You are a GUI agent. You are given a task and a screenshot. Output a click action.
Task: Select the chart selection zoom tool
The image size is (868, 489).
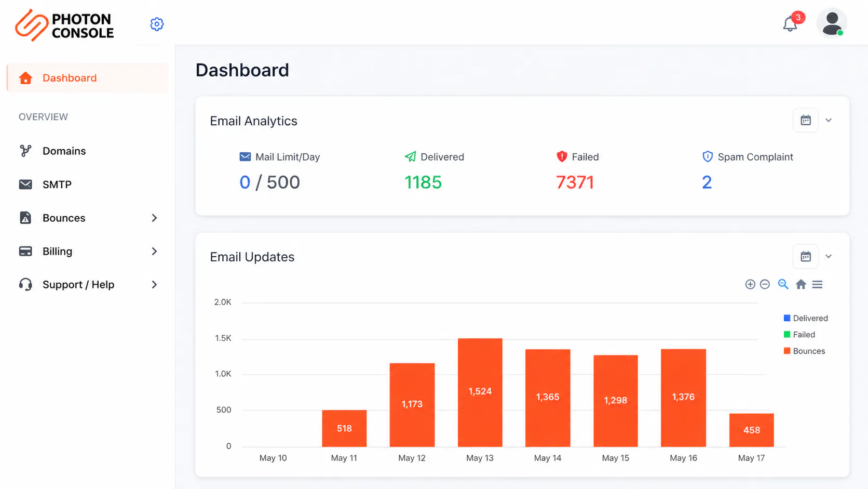tap(783, 284)
